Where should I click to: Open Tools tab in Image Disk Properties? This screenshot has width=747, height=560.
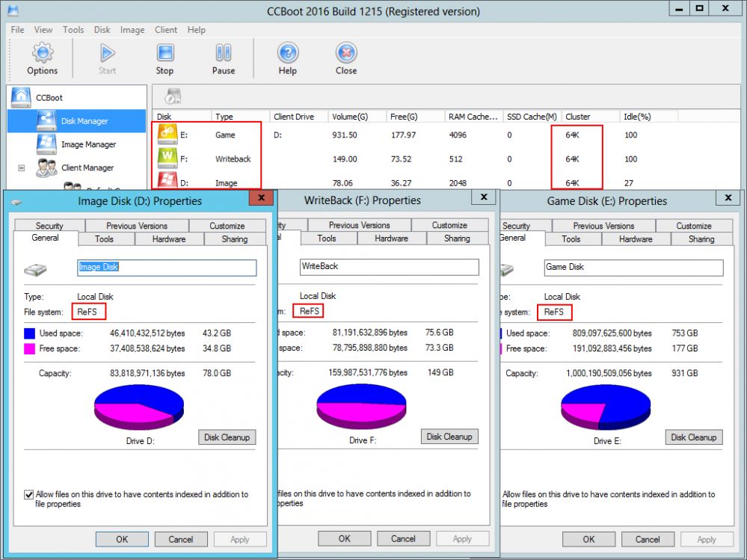(105, 239)
